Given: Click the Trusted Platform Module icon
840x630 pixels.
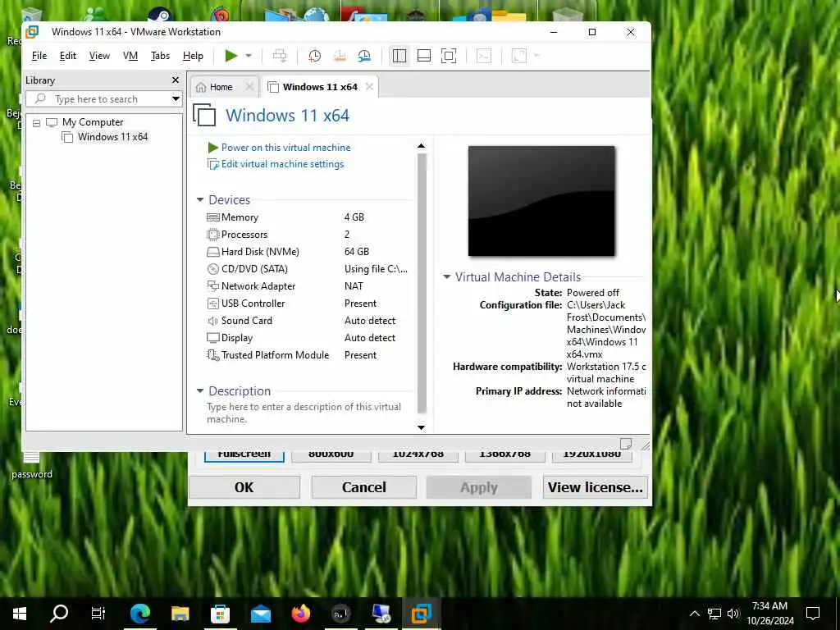Looking at the screenshot, I should (x=213, y=355).
